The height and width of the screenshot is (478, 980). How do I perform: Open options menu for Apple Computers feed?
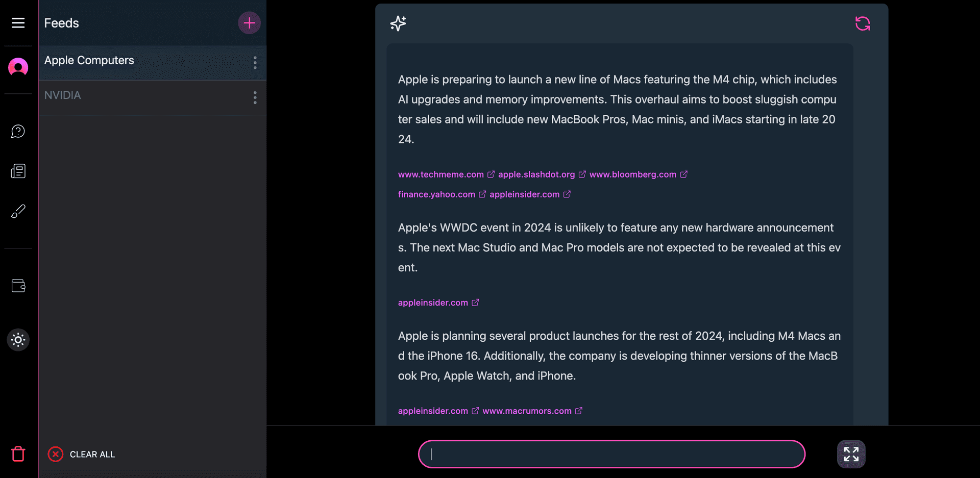click(255, 63)
